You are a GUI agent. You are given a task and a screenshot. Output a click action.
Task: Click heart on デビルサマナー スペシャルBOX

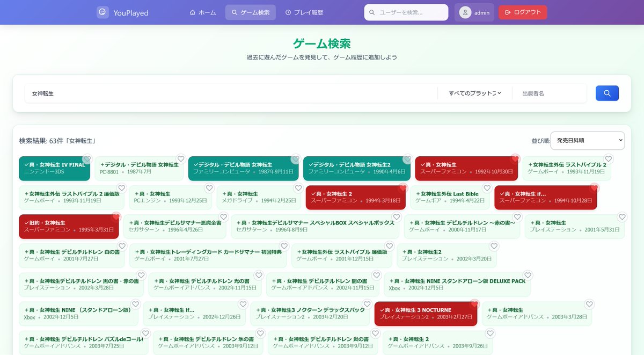click(397, 217)
